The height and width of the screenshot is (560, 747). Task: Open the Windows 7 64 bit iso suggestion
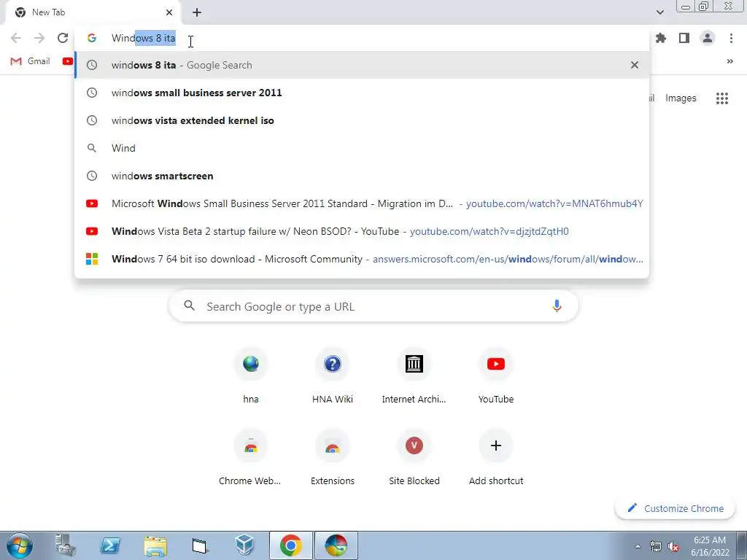(362, 259)
